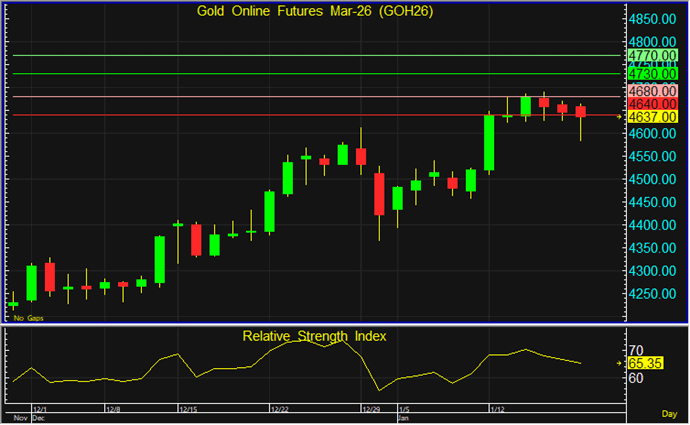Click the 12/29 date axis label
This screenshot has height=425, width=690.
(x=371, y=409)
